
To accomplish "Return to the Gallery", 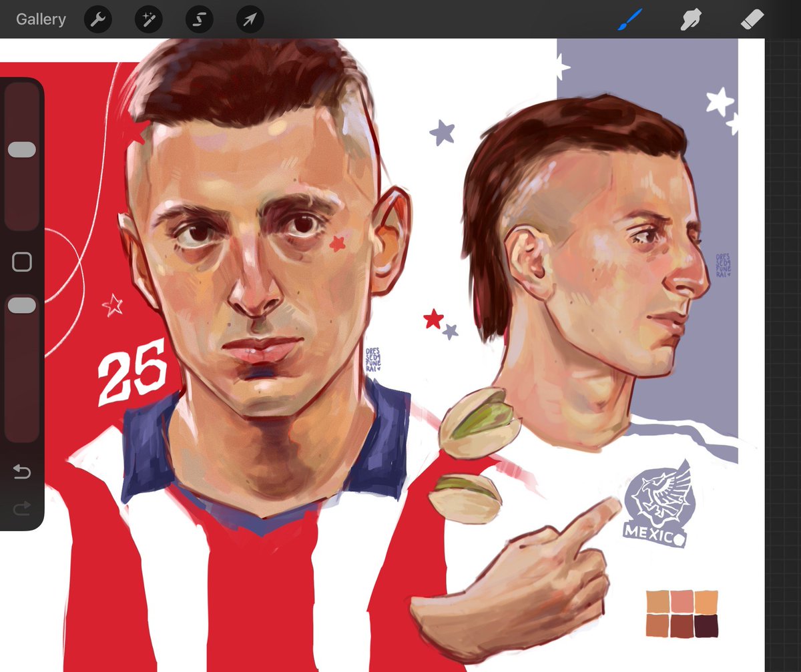I will 41,19.
